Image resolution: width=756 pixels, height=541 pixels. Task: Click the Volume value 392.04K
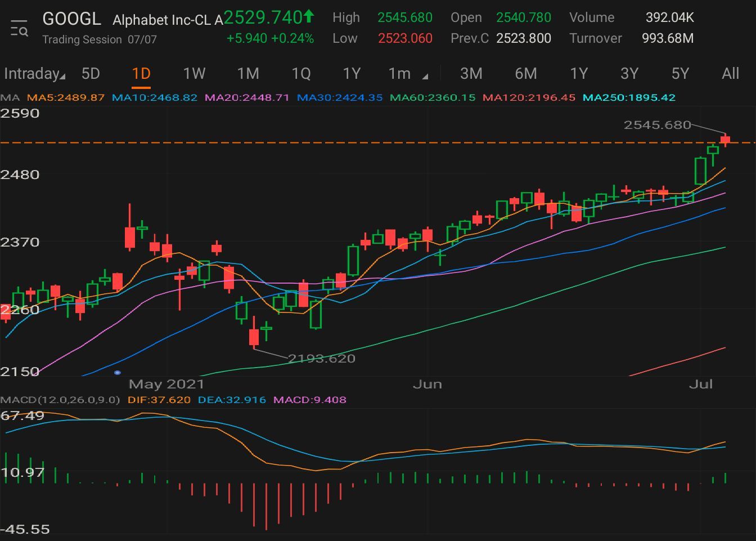point(670,17)
